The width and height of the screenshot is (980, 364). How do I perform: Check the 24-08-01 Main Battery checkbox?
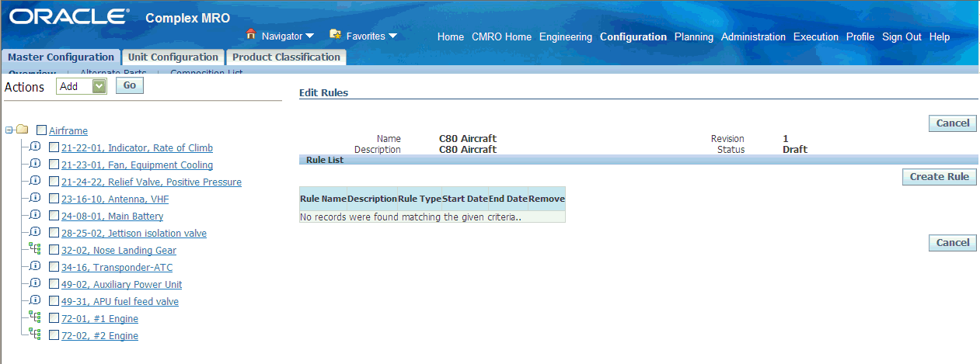[x=54, y=216]
